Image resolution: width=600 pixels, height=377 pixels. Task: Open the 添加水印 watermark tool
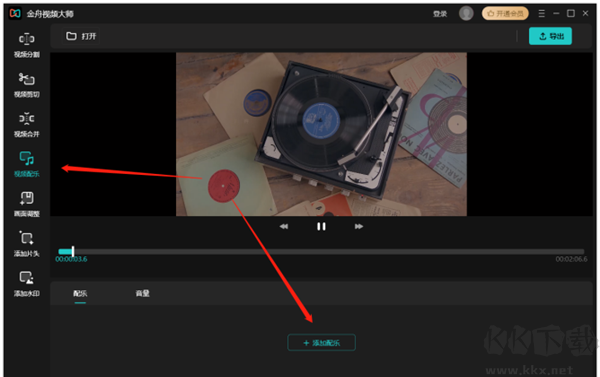pyautogui.click(x=26, y=284)
